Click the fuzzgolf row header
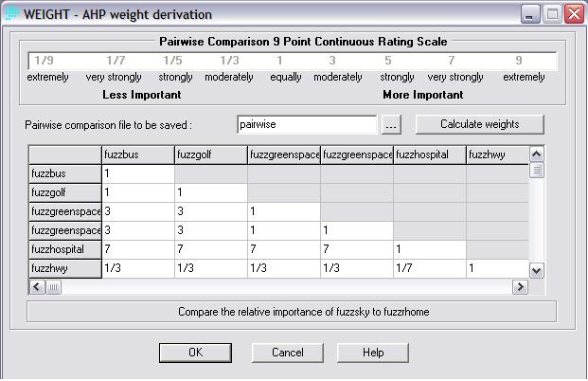 click(64, 192)
